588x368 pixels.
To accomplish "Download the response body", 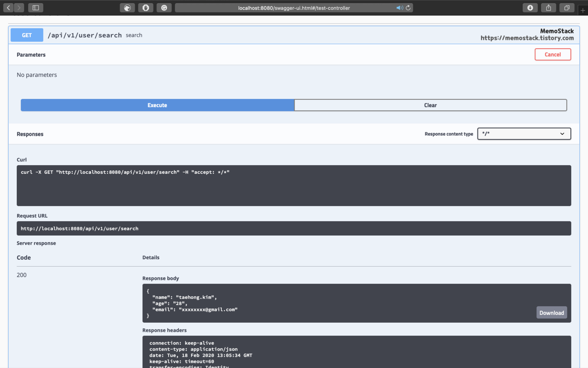I will (552, 313).
